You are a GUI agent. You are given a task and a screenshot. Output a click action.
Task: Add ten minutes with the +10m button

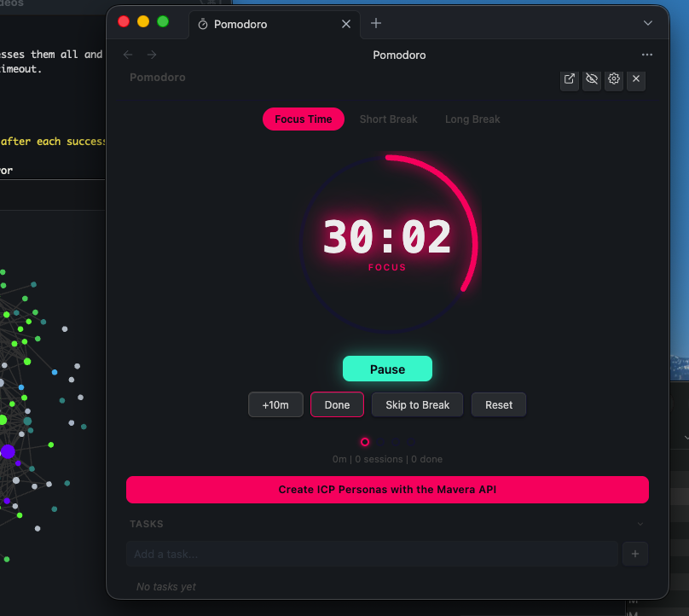coord(275,404)
